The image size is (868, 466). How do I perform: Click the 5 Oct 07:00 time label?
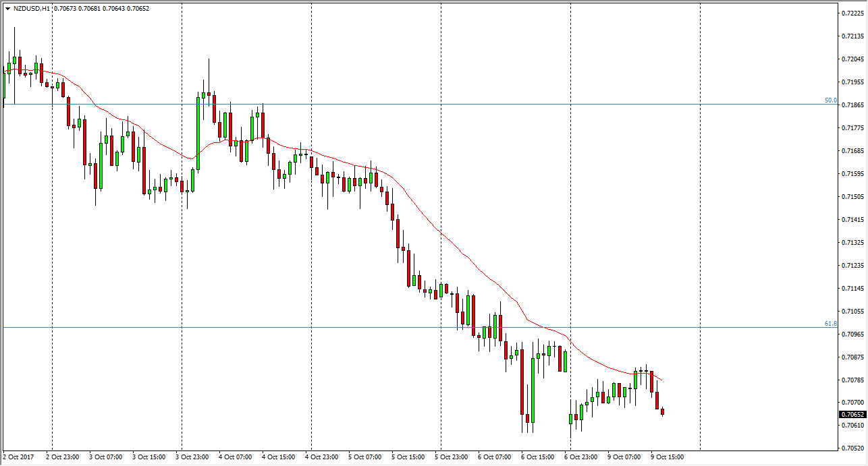pos(364,457)
